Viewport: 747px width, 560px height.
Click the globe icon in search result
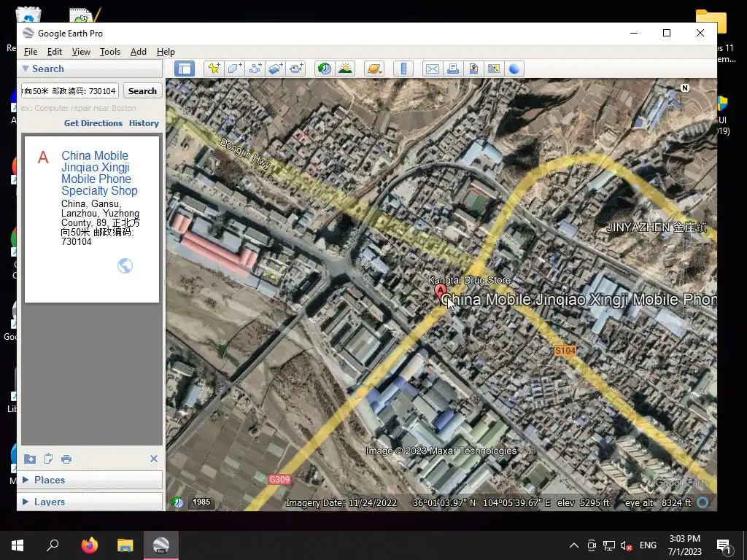[125, 265]
